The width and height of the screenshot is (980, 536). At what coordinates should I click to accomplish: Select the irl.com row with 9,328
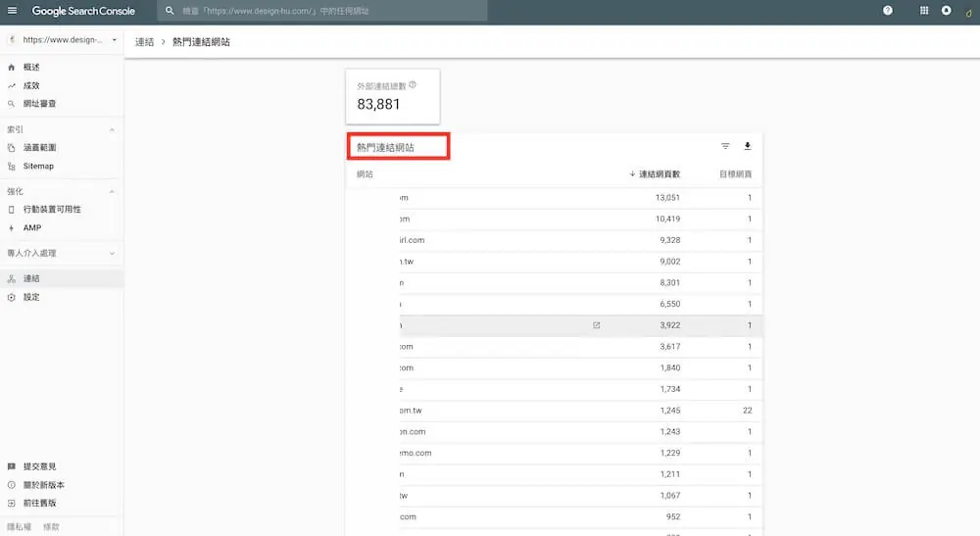tap(555, 240)
